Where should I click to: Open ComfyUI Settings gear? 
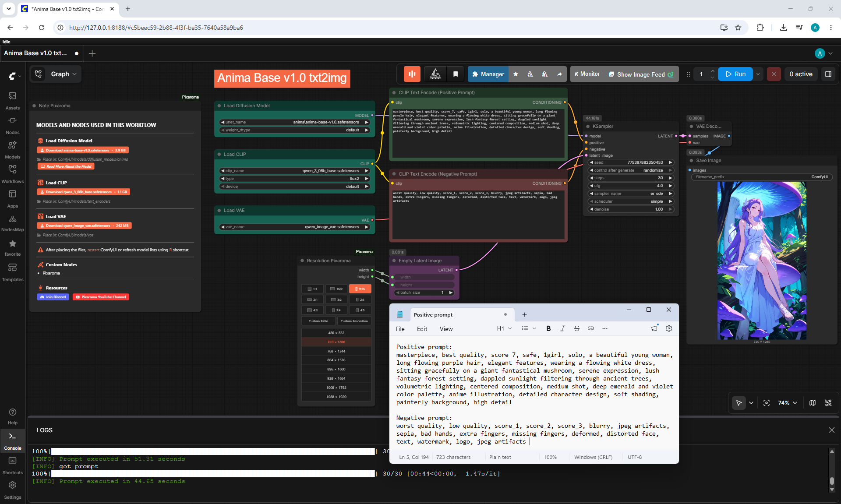tap(13, 490)
